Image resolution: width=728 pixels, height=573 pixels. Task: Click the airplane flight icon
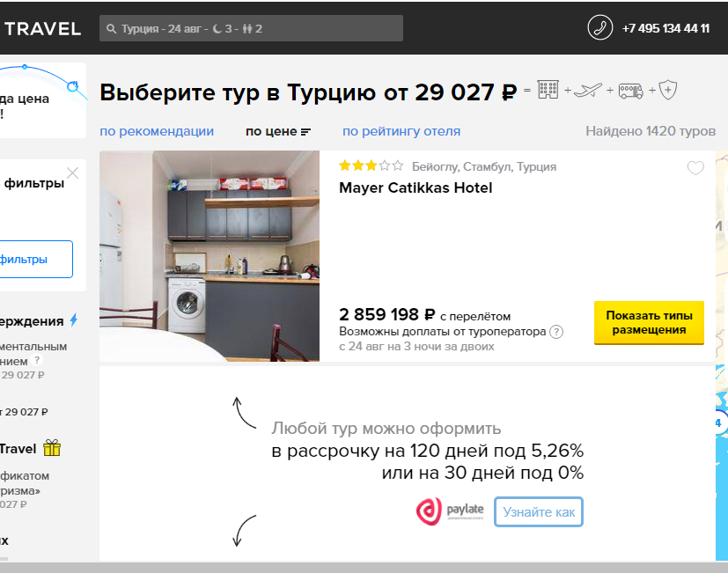pos(588,90)
